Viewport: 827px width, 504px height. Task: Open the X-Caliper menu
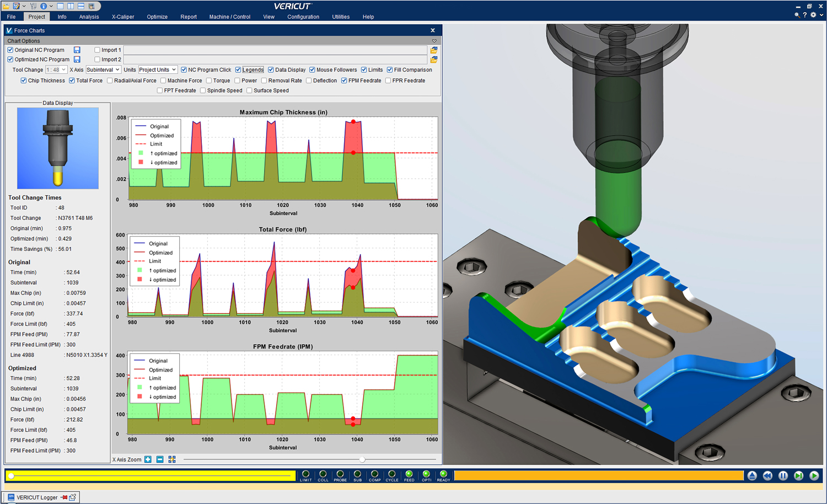[x=122, y=17]
